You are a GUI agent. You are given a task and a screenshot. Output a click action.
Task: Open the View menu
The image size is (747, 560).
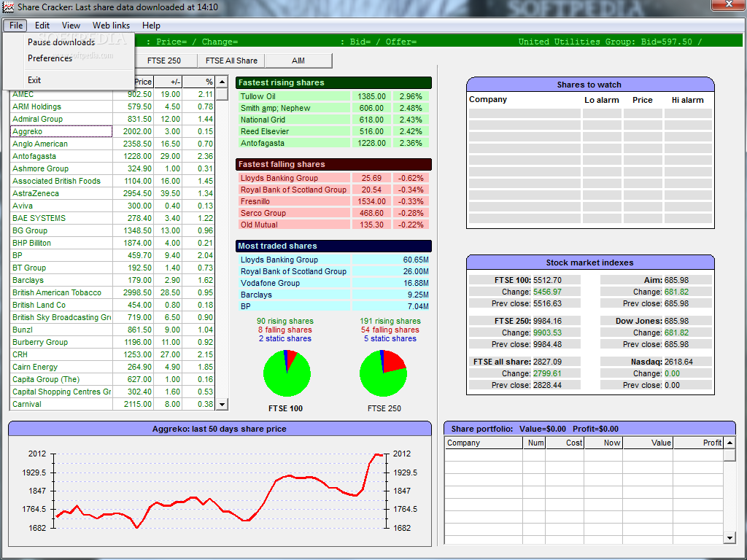(71, 26)
